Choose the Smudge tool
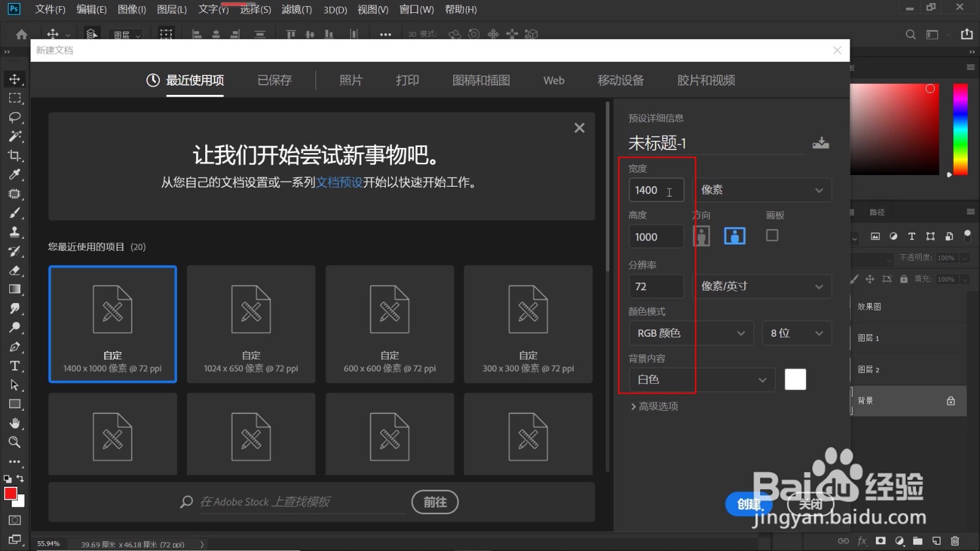980x551 pixels. [x=15, y=308]
